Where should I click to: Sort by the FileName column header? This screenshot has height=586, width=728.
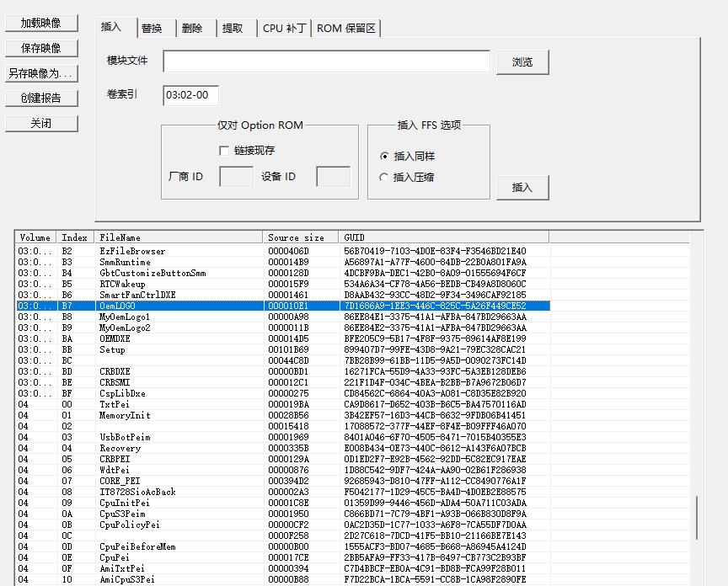pos(179,237)
